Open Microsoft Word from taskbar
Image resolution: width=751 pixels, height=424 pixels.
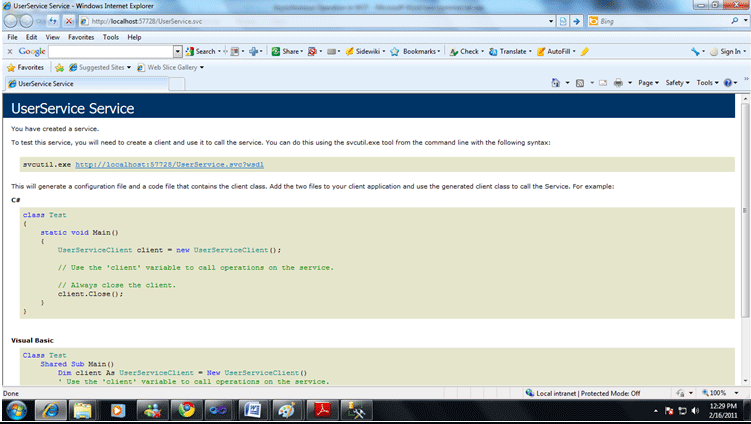click(x=252, y=411)
